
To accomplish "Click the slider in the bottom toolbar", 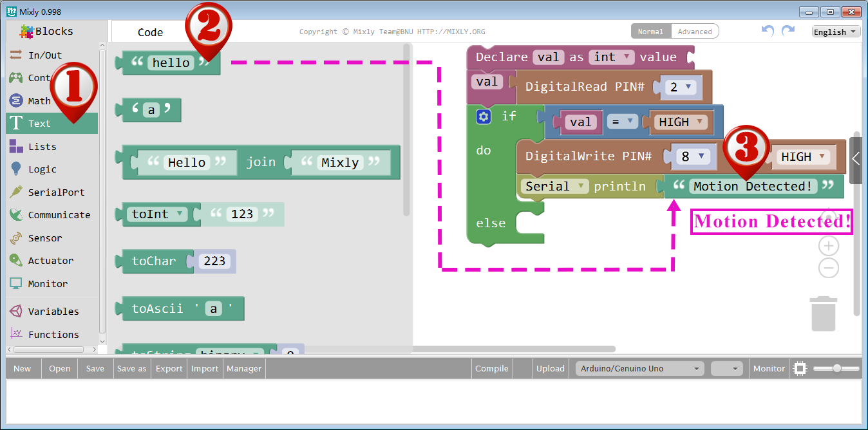I will (836, 369).
